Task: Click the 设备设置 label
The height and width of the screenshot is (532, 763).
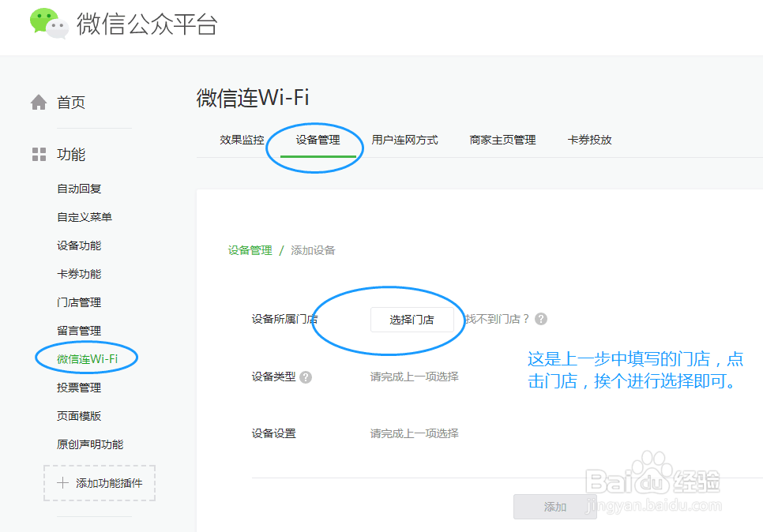Action: point(273,433)
